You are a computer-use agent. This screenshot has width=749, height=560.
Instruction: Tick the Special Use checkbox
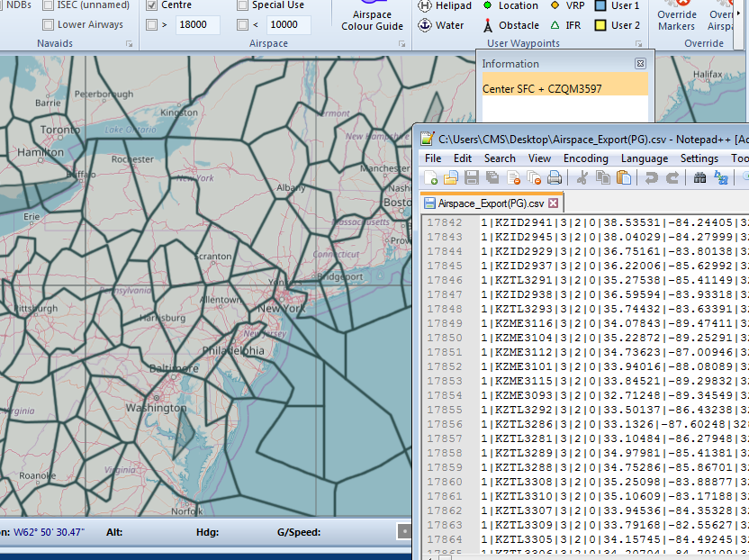244,5
